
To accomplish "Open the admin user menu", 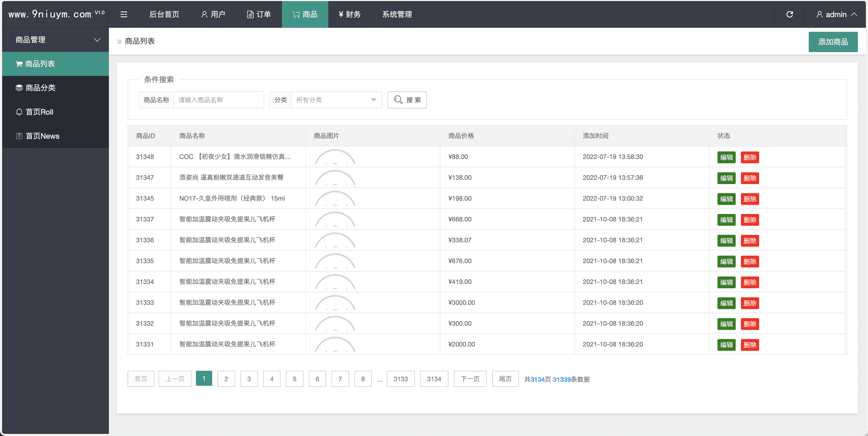I will pyautogui.click(x=837, y=15).
